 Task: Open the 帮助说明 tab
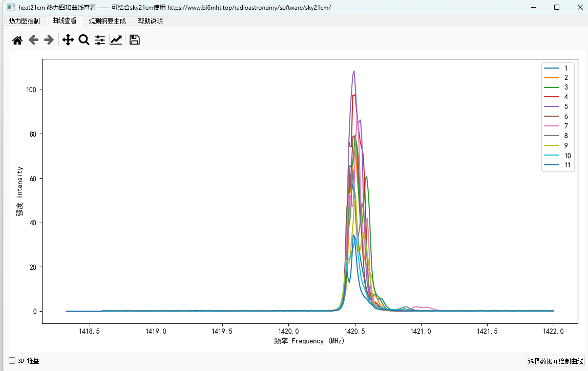[x=150, y=21]
